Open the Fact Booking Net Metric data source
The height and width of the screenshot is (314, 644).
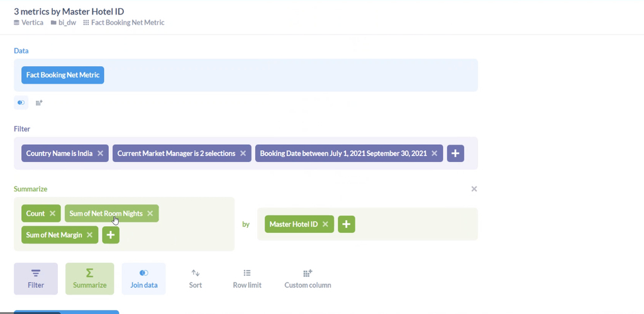click(63, 76)
